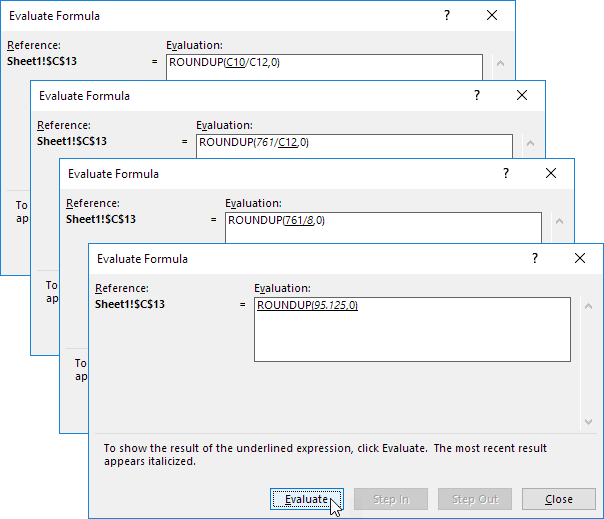
Task: Open help in the ROUNDUP(C10/C12,0) dialog title bar
Action: (x=447, y=16)
